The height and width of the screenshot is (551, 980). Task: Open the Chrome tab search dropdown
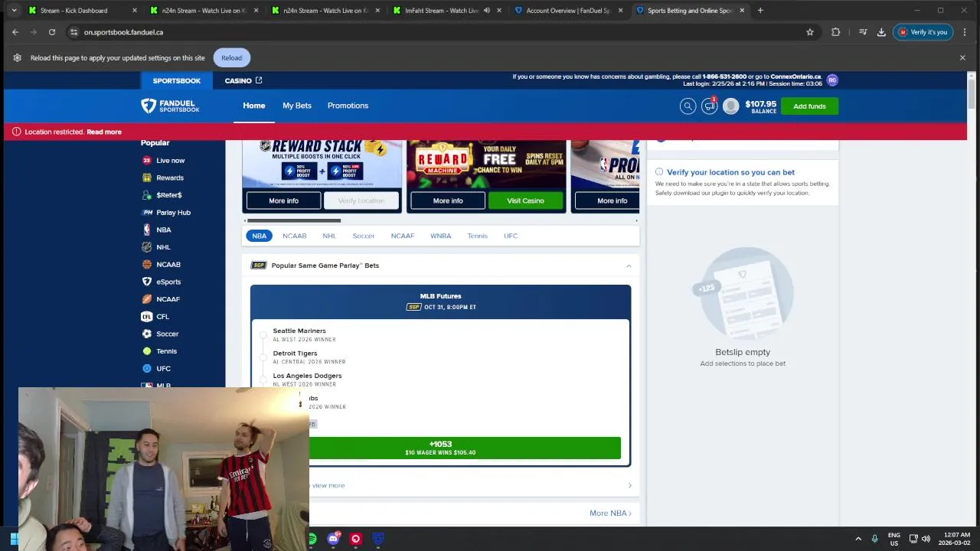click(14, 11)
